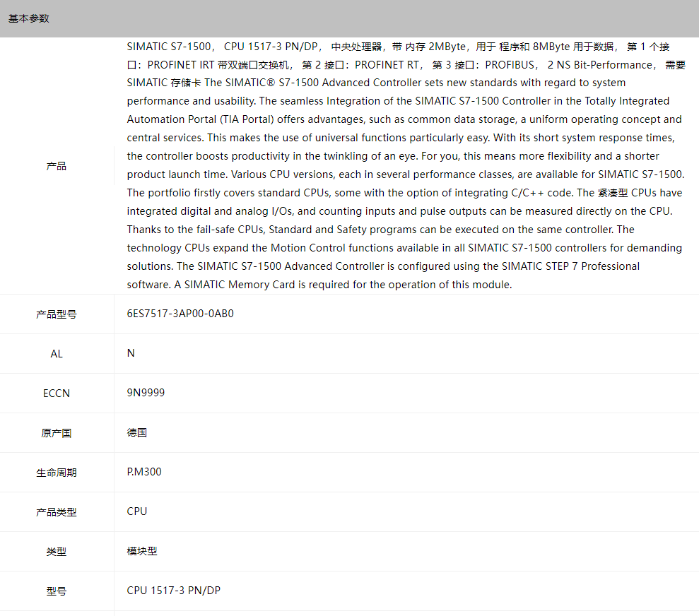The width and height of the screenshot is (699, 616).
Task: Select the product type value CPU
Action: [x=137, y=511]
